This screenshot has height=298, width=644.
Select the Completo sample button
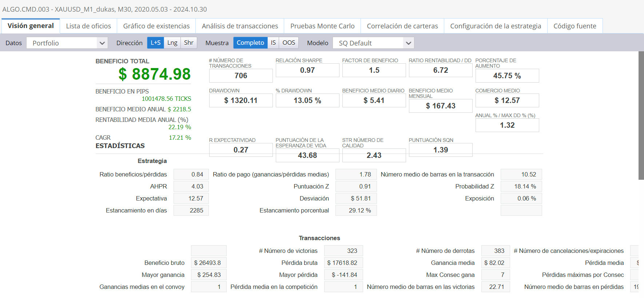click(x=250, y=43)
